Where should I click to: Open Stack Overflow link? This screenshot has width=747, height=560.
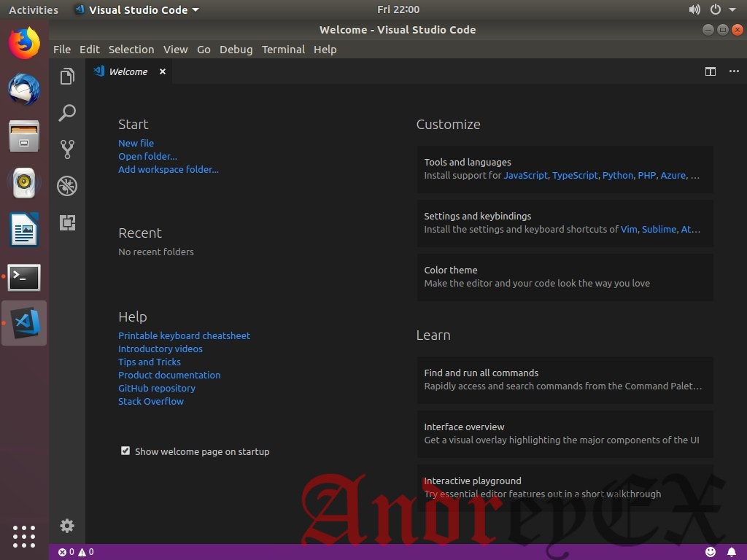tap(151, 402)
